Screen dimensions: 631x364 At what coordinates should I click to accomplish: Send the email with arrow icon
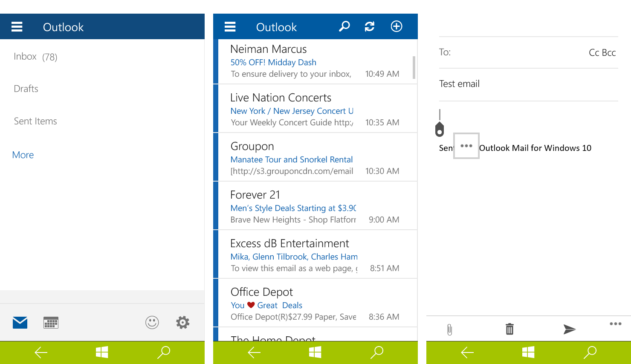click(x=569, y=329)
